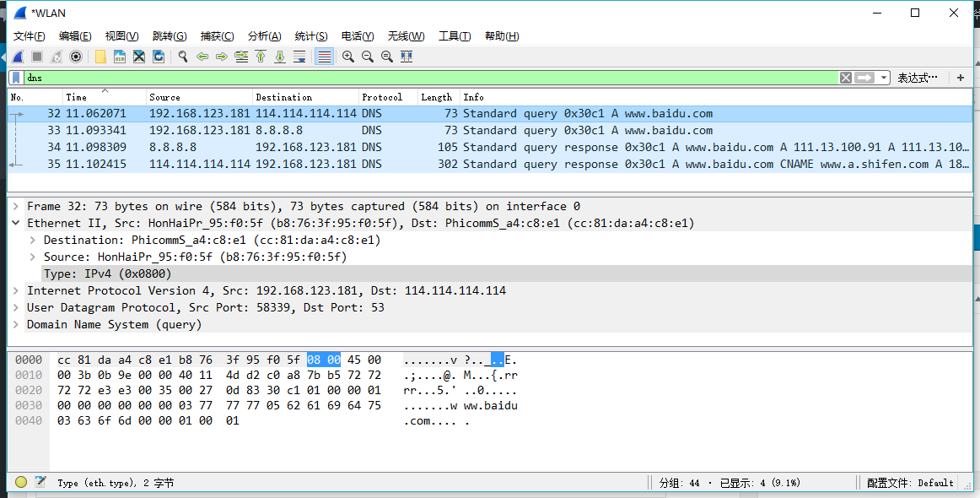Reload the capture file
This screenshot has height=498, width=980.
159,57
